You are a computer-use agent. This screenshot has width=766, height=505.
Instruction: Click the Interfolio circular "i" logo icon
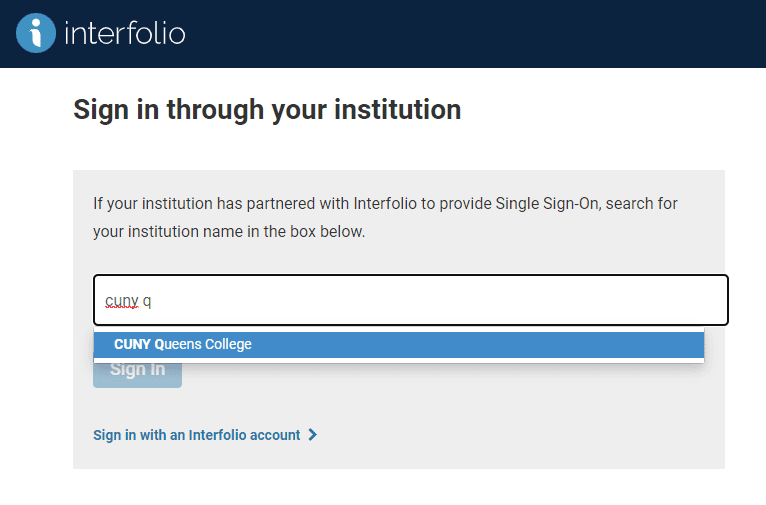(x=36, y=33)
